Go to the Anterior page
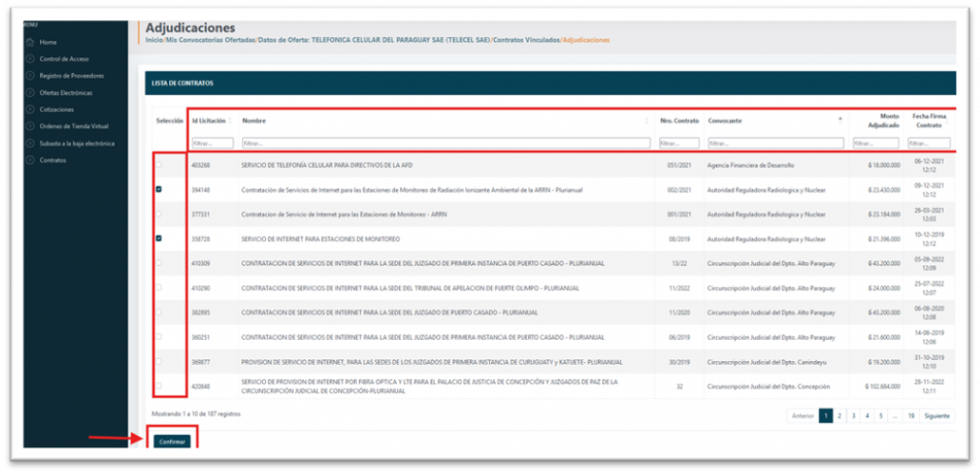The width and height of the screenshot is (980, 474). point(803,416)
